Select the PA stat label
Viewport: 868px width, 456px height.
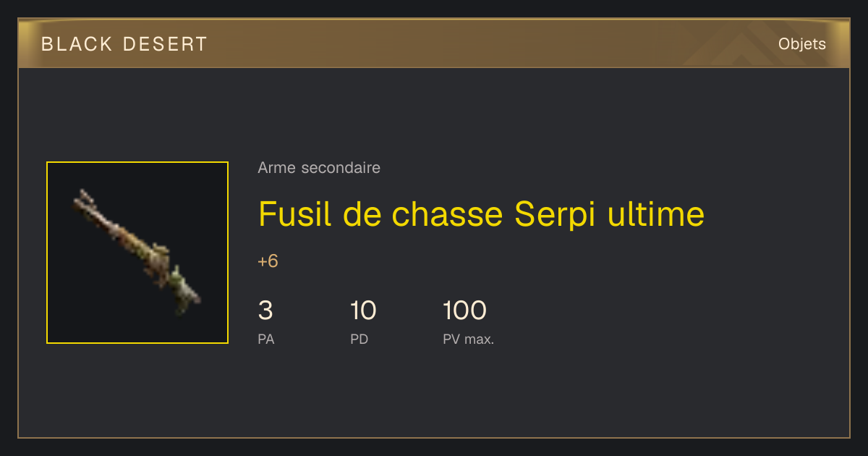point(266,339)
